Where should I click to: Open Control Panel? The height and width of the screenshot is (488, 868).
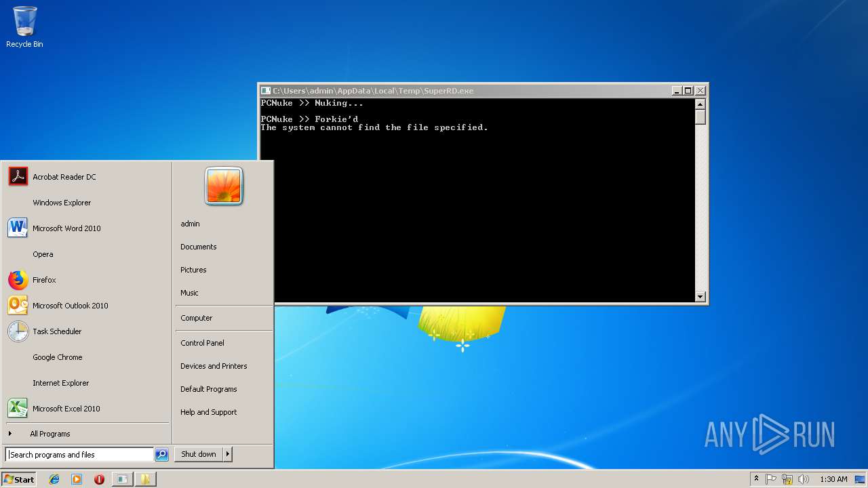tap(224, 343)
